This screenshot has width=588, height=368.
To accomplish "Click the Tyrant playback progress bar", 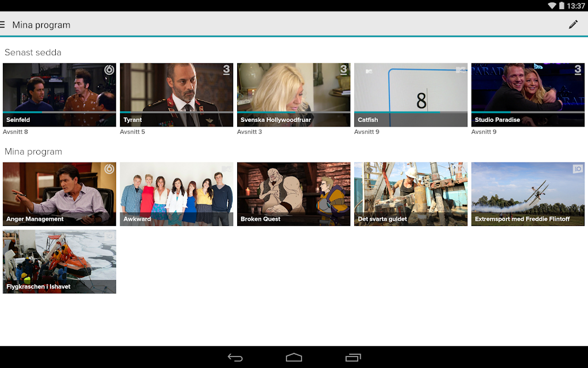I will pos(177,112).
